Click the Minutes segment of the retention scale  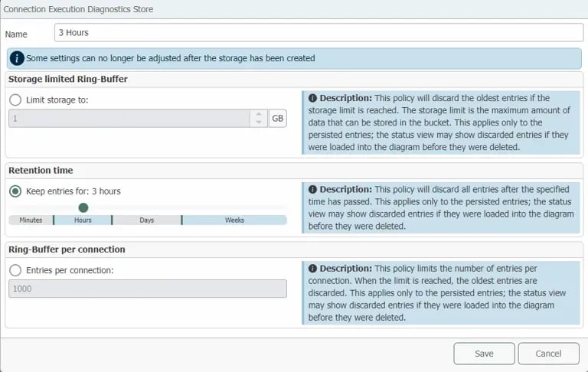(31, 220)
